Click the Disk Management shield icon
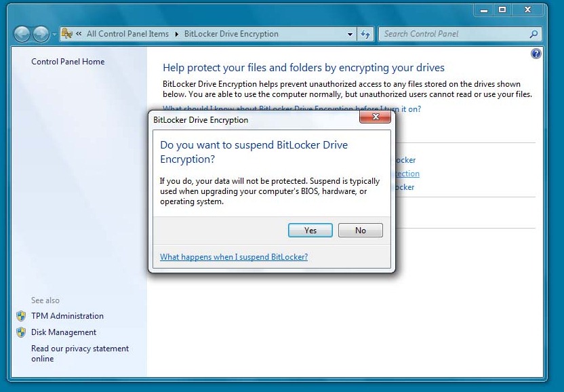The width and height of the screenshot is (564, 392). (x=21, y=332)
